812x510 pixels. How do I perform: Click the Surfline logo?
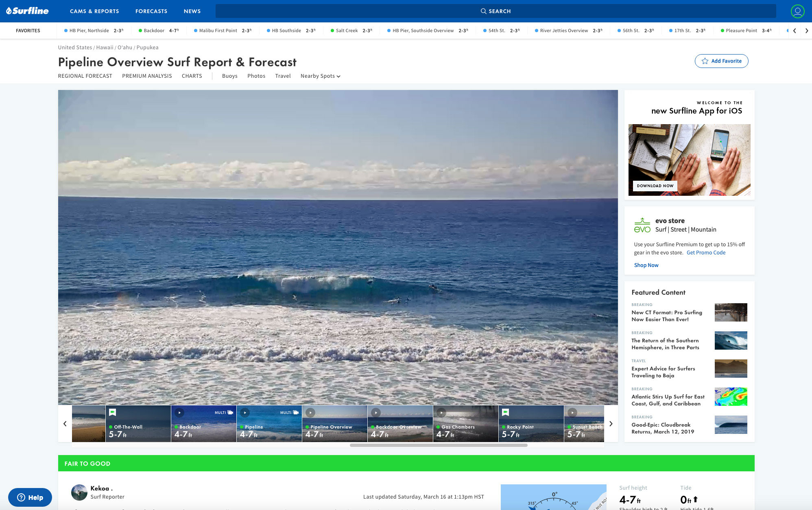[x=28, y=11]
